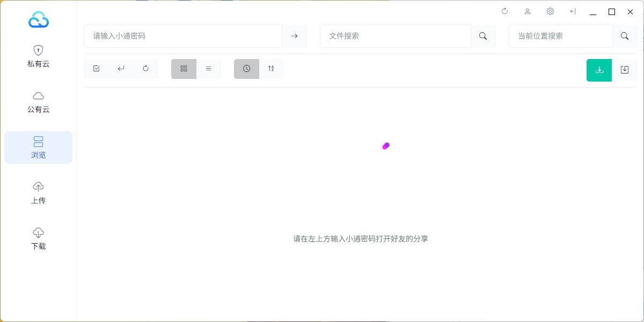Sort files by time clock icon

click(246, 69)
